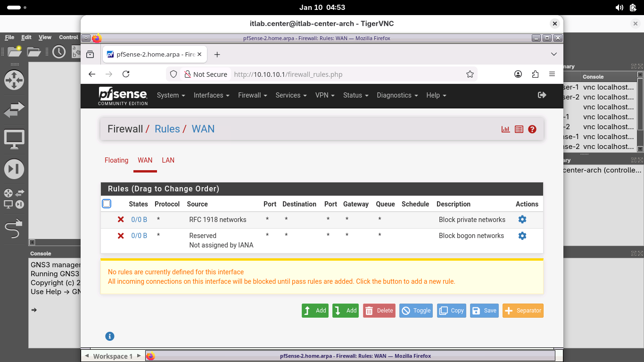Image resolution: width=644 pixels, height=362 pixels.
Task: Switch to the Floating rules tab
Action: (x=116, y=160)
